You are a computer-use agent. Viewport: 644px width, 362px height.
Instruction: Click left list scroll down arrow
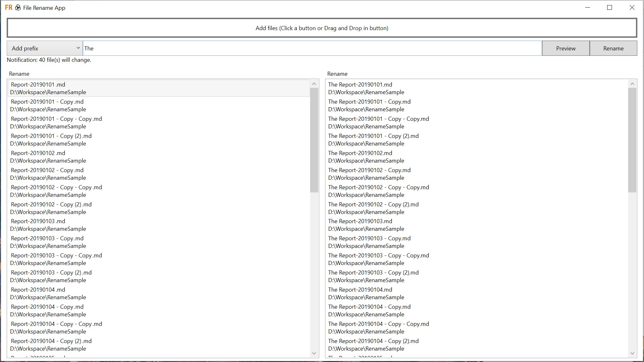pyautogui.click(x=314, y=353)
